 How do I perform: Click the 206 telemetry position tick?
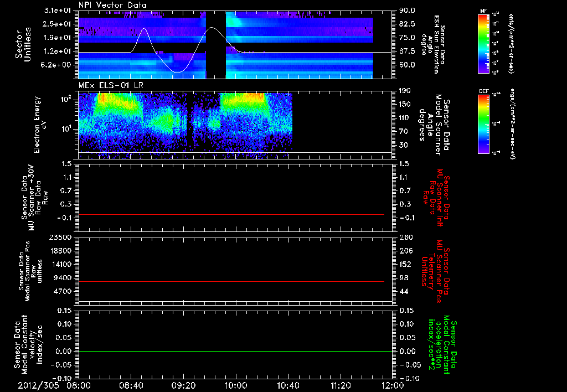[405, 251]
